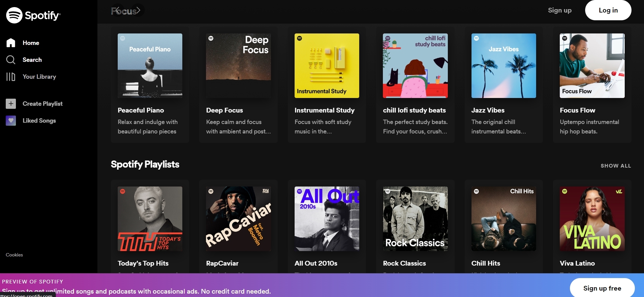
Task: Open Viva Latino playlist cover
Action: click(x=592, y=219)
